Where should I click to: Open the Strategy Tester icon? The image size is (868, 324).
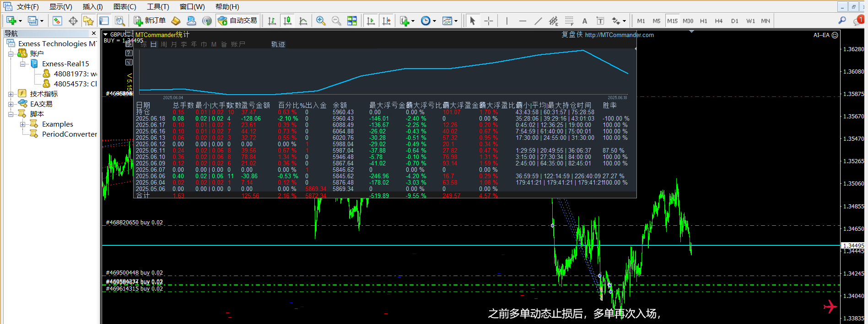119,21
